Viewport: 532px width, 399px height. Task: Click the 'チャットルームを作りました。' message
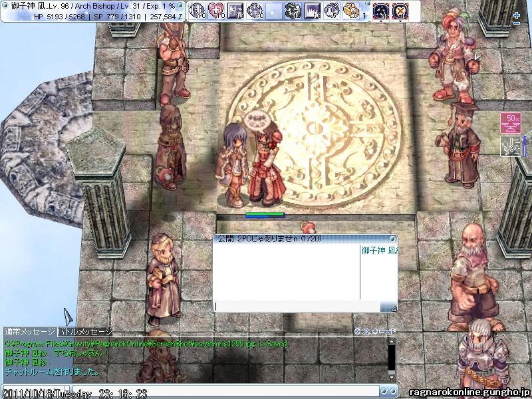pyautogui.click(x=52, y=372)
